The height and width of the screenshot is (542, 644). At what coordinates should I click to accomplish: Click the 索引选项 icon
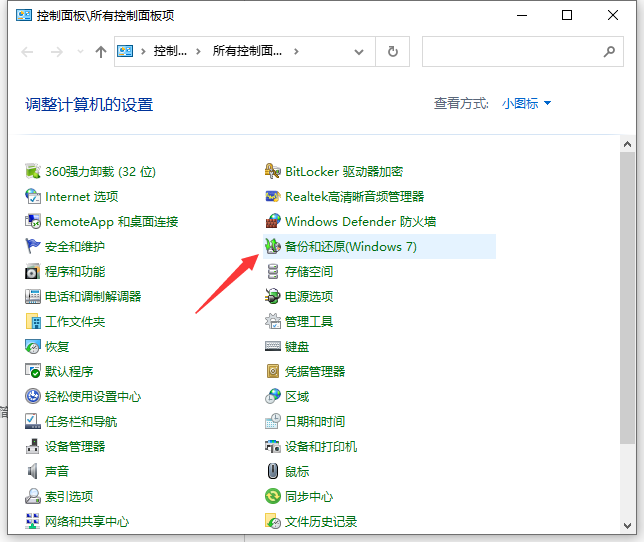point(33,496)
